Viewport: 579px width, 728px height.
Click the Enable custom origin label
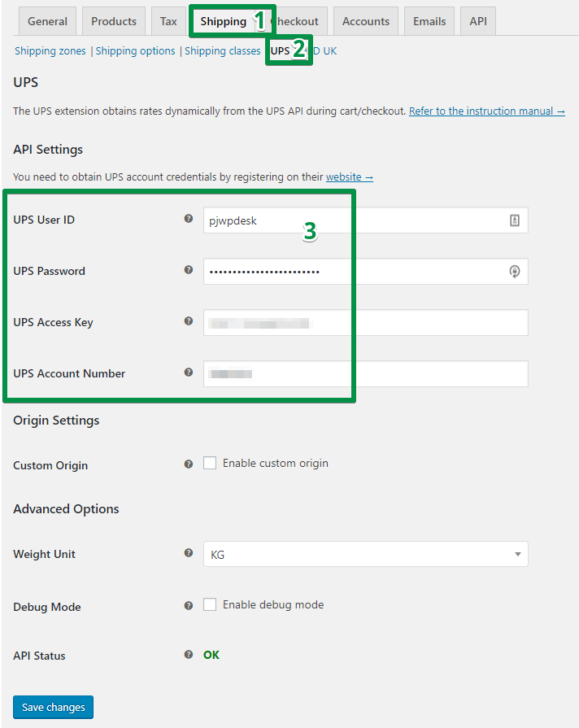276,463
